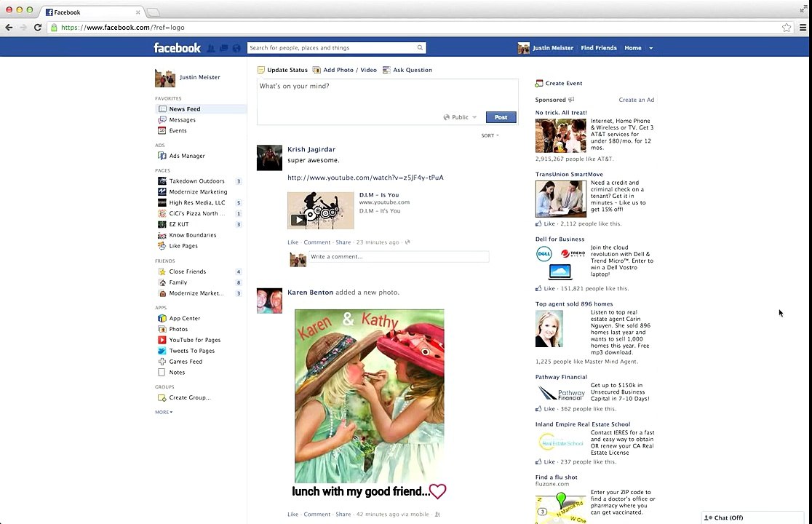The width and height of the screenshot is (812, 524).
Task: Open App Center
Action: pyautogui.click(x=184, y=319)
